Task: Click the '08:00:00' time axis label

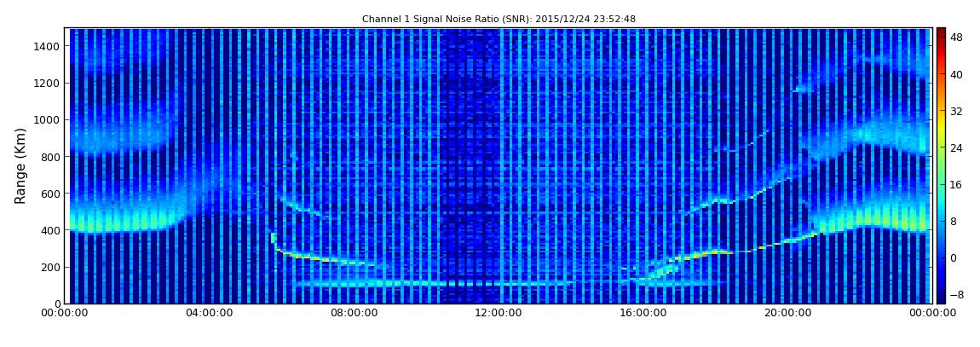Action: (x=353, y=313)
